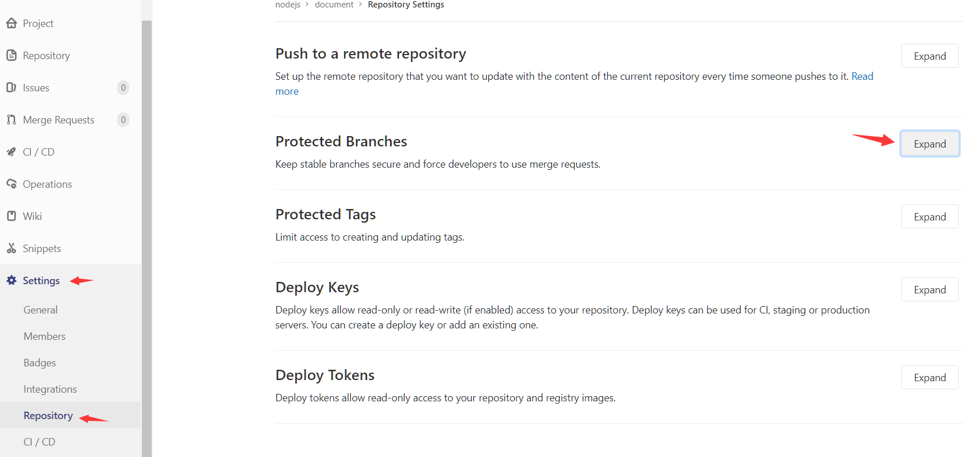Expand the Protected Tags section
Viewport: 980px width, 457px height.
(929, 216)
